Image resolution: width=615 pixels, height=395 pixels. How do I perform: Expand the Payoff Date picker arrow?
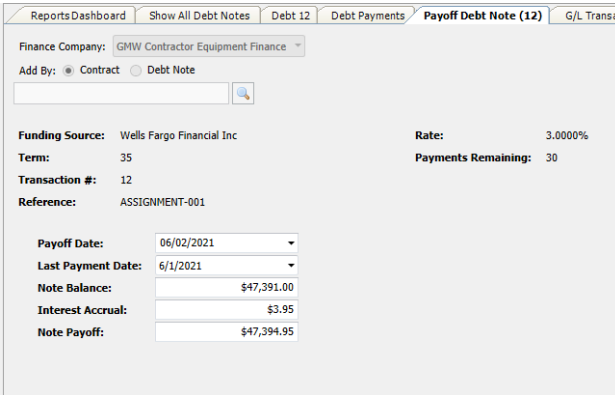coord(291,243)
